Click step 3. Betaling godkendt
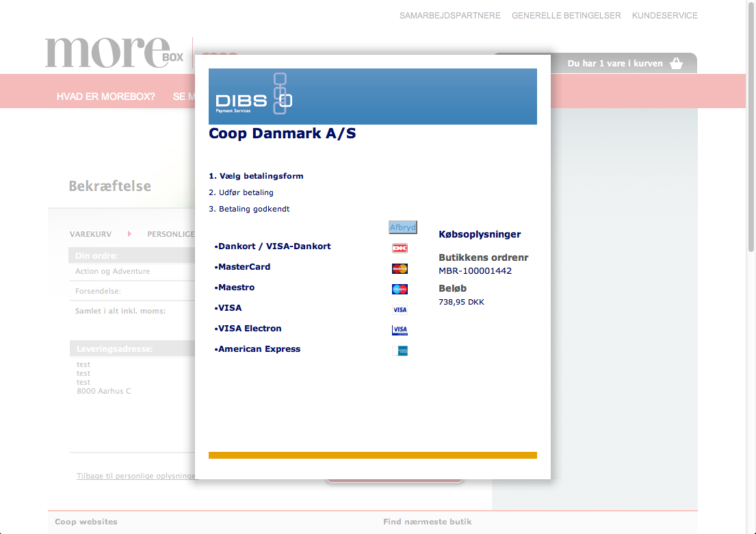Viewport: 756px width, 534px height. coord(249,209)
